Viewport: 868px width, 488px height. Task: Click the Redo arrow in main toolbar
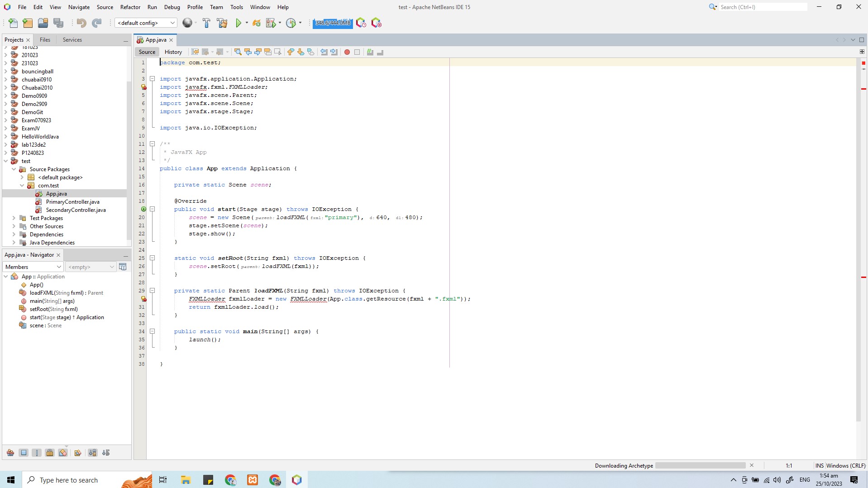click(96, 23)
